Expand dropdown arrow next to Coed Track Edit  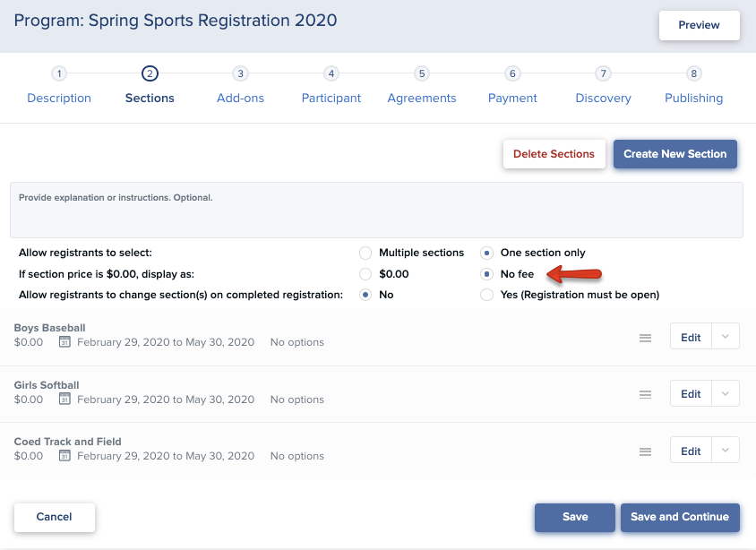coord(726,451)
